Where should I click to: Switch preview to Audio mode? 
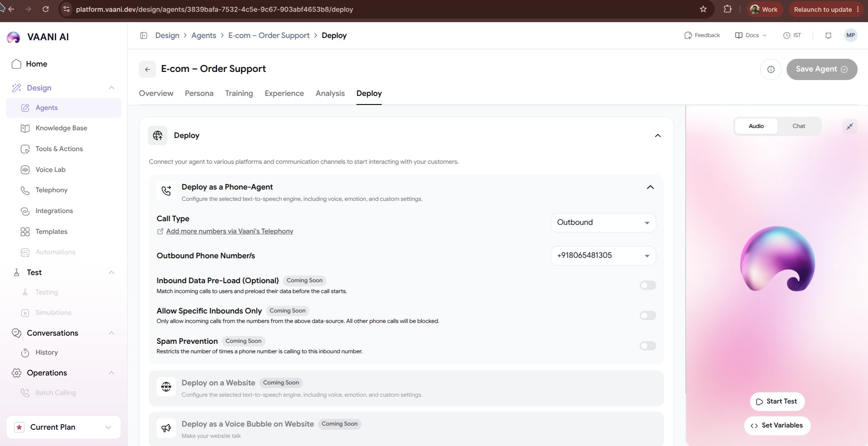pyautogui.click(x=756, y=126)
